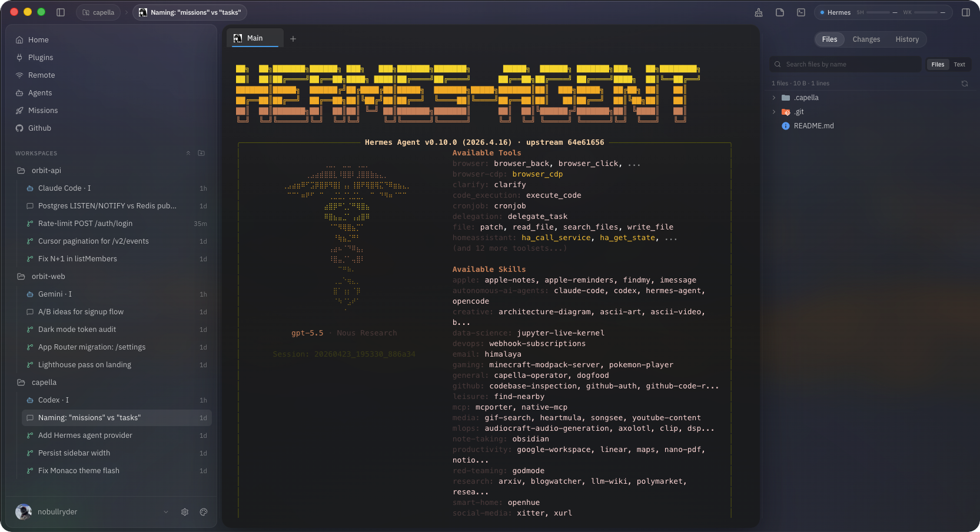The image size is (980, 532).
Task: Click the file page icon in title bar
Action: (x=780, y=12)
